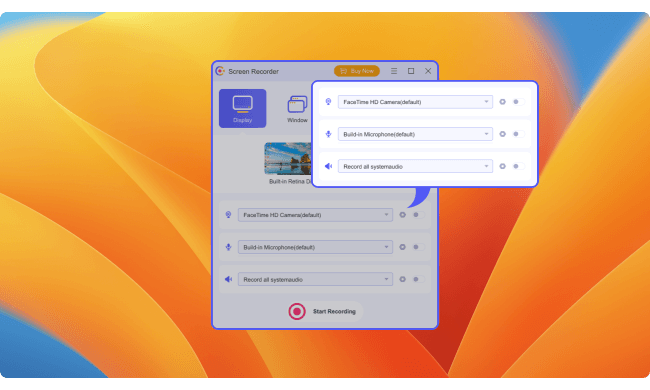The height and width of the screenshot is (390, 650).
Task: Click the Start Recording text label
Action: tap(334, 311)
